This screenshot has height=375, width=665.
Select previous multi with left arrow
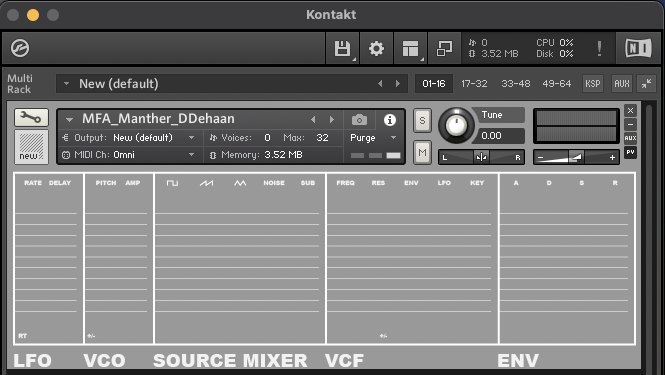(380, 84)
